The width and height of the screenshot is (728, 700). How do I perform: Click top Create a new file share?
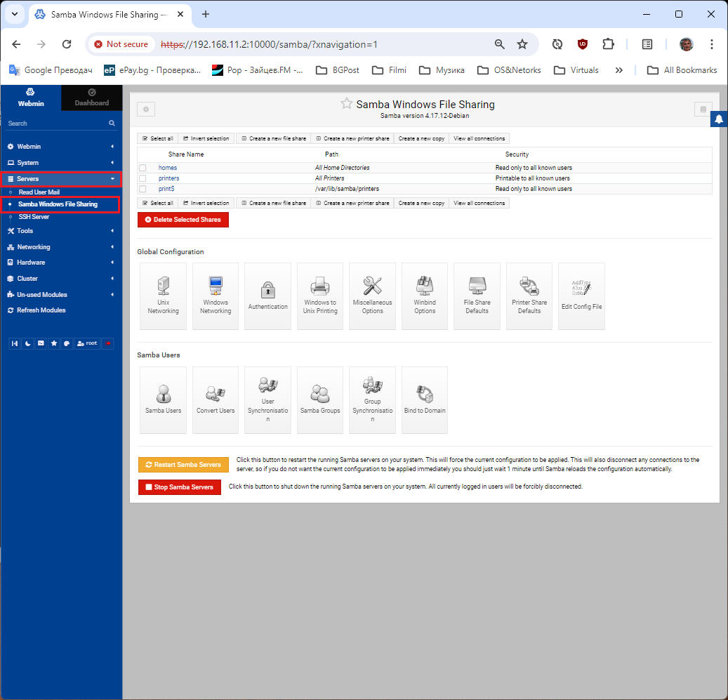pos(274,139)
